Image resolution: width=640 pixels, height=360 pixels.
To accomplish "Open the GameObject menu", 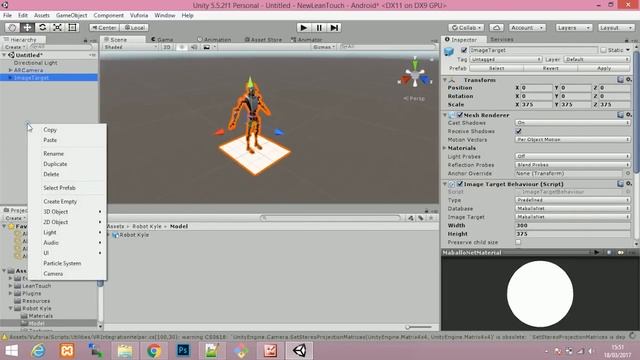I will (x=71, y=15).
